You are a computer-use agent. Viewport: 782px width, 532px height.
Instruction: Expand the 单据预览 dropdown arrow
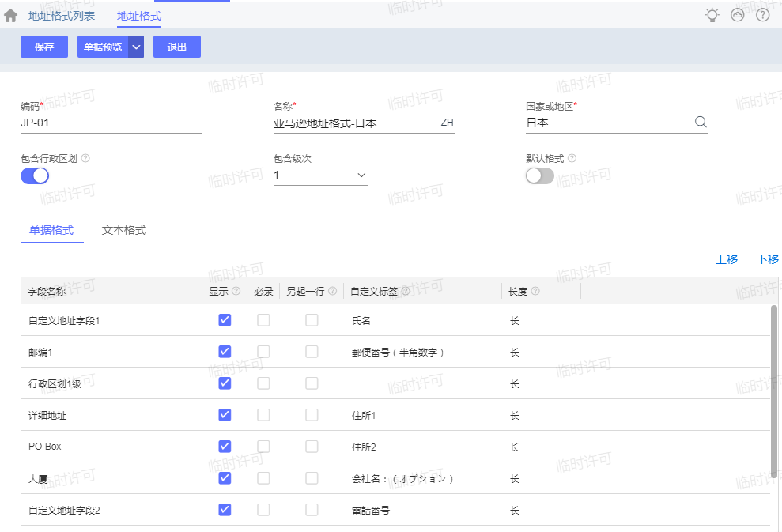[x=136, y=47]
